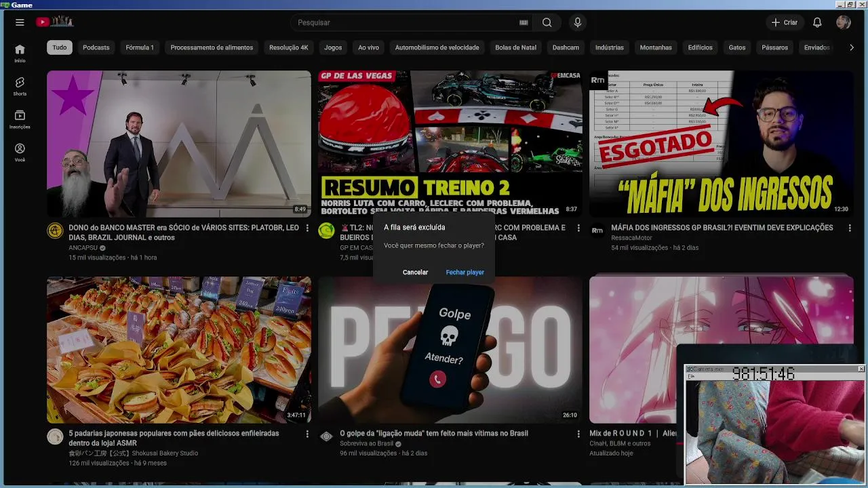Screen dimensions: 868x488
Task: Click Sobreviva ao Brasil channel avatar
Action: (326, 436)
